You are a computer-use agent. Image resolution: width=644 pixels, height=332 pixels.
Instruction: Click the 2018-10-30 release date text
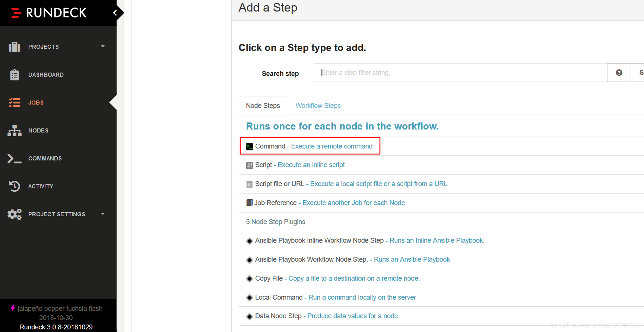pyautogui.click(x=56, y=318)
